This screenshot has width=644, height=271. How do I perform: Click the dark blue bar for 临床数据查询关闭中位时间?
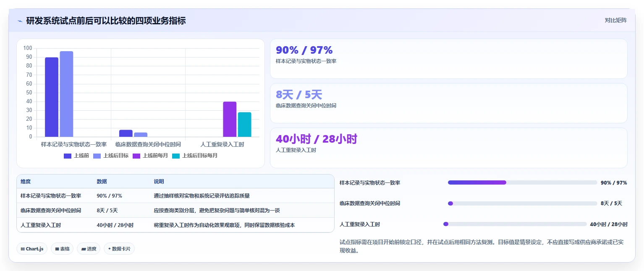[126, 133]
